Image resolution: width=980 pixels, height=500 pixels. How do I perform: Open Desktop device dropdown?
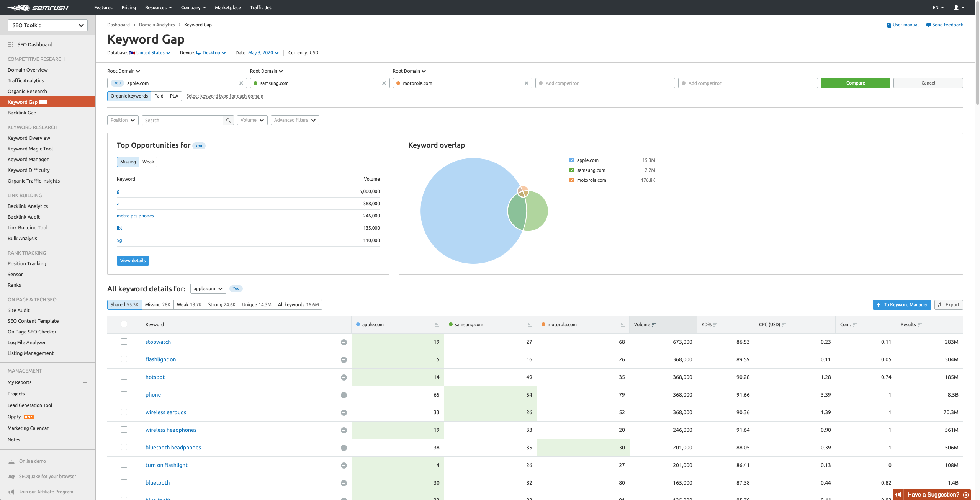[211, 53]
